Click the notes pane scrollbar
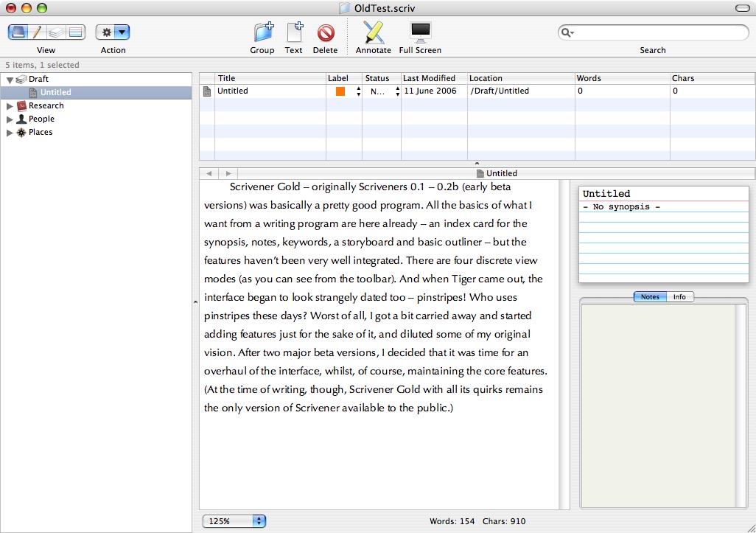Image resolution: width=756 pixels, height=533 pixels. coord(740,405)
